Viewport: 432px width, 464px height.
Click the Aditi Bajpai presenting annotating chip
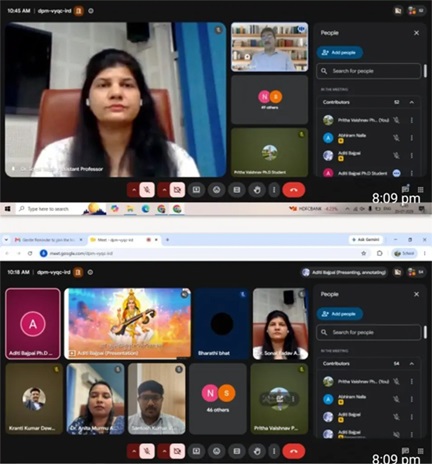click(345, 272)
